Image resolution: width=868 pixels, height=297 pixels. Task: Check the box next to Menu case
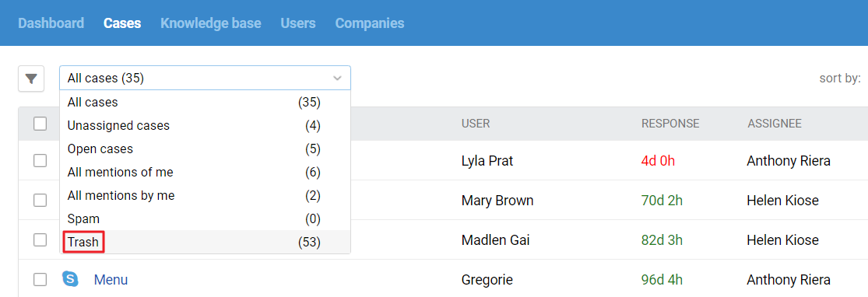tap(40, 280)
